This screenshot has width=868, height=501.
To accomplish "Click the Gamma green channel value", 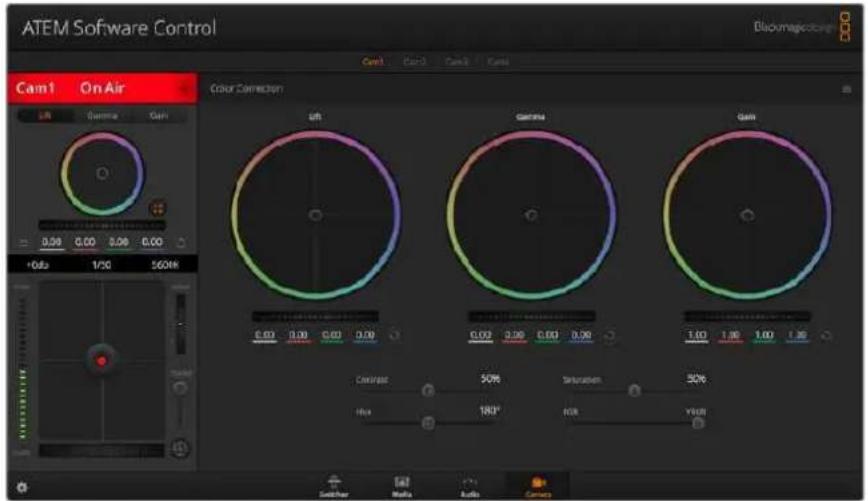I will pos(547,336).
